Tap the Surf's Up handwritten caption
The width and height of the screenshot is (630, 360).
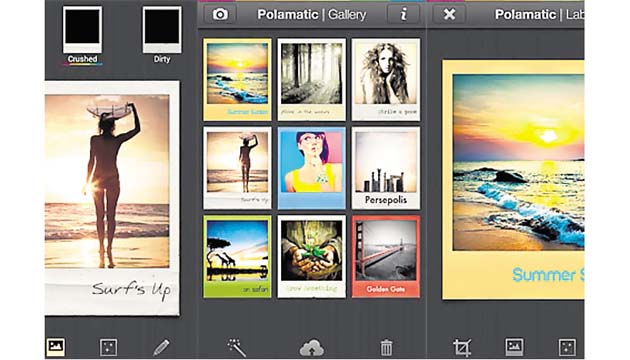pos(131,289)
